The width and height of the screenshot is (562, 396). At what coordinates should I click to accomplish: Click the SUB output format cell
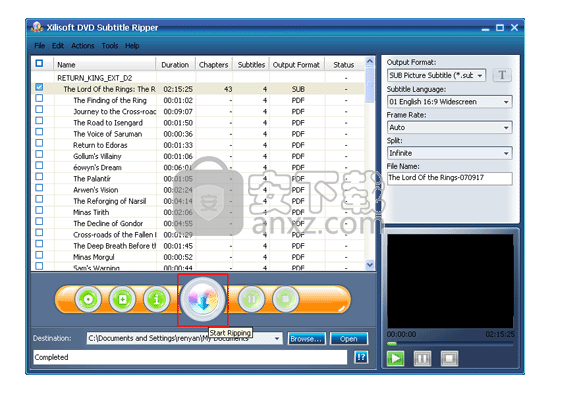[298, 89]
